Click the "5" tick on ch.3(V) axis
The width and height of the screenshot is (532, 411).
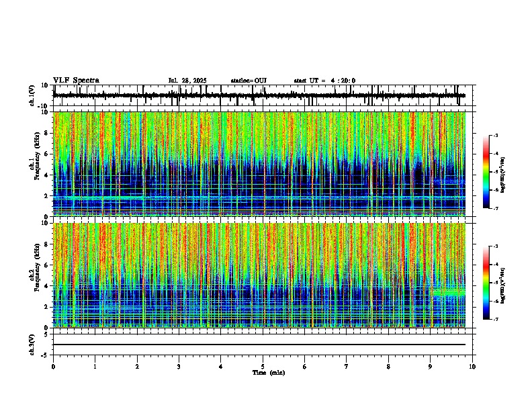(x=46, y=334)
